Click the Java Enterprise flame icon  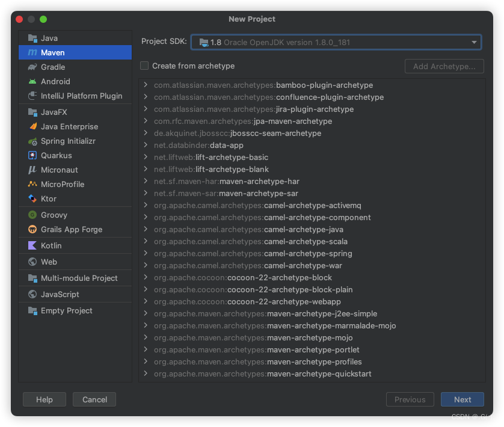click(33, 126)
